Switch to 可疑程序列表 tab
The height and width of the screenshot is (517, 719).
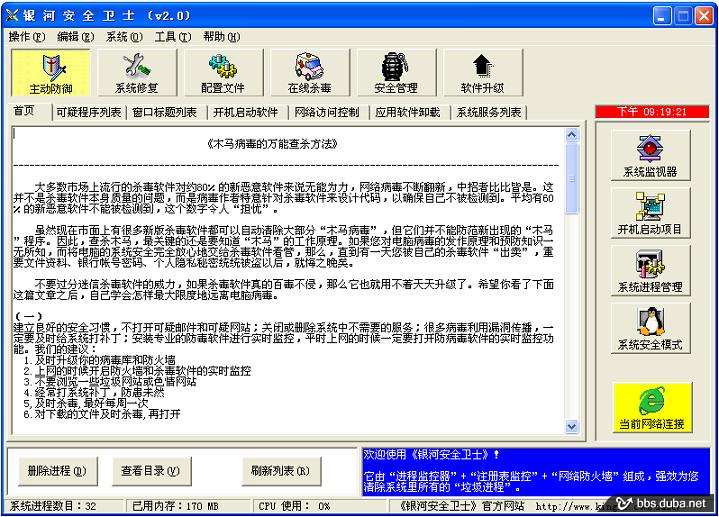coord(88,112)
